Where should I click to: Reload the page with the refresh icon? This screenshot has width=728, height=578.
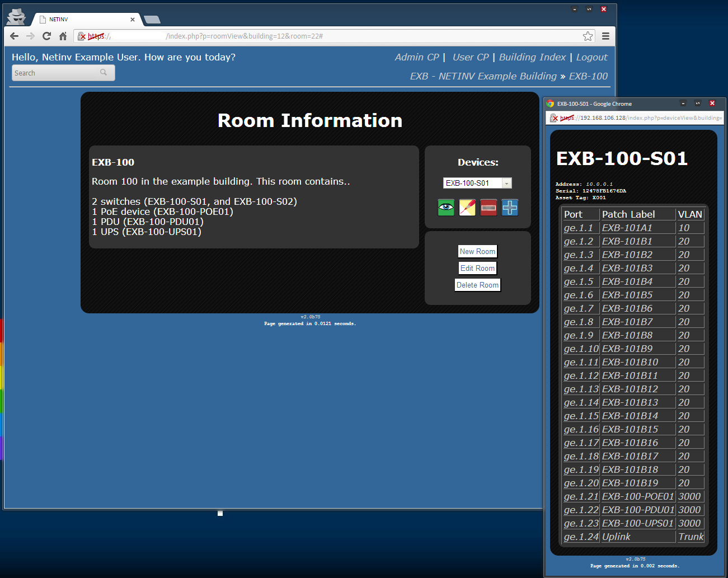(46, 36)
